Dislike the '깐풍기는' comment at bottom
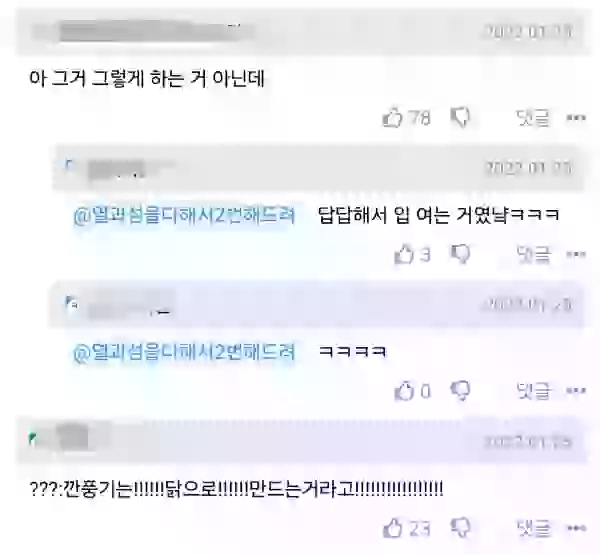 [460, 528]
